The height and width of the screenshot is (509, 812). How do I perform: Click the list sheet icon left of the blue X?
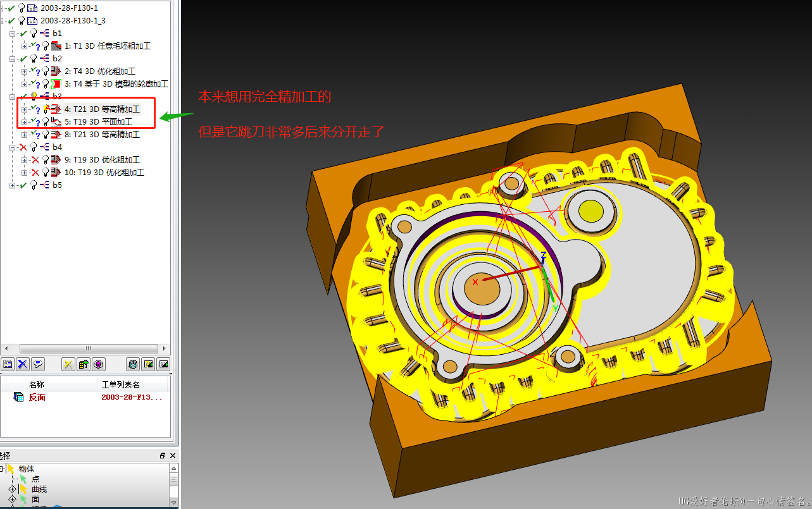click(8, 364)
